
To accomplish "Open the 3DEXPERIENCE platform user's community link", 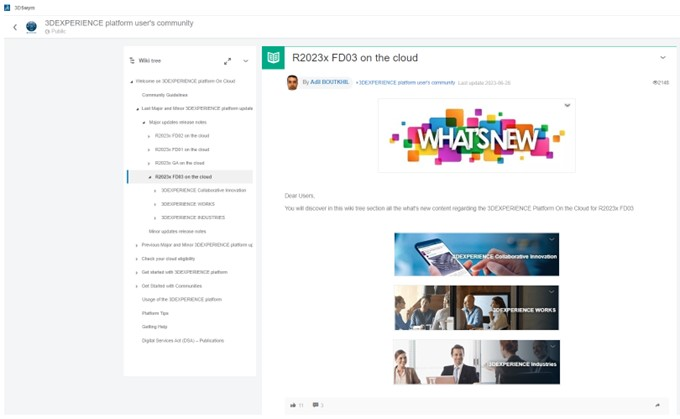I will point(405,82).
